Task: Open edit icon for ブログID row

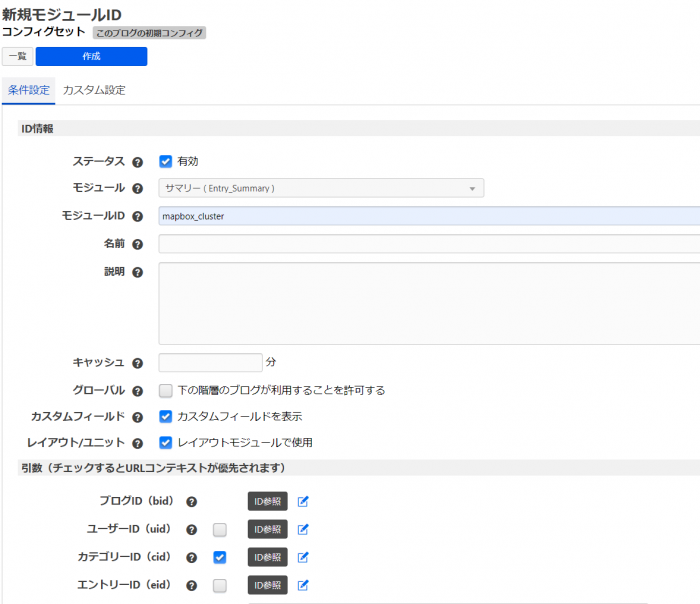Action: (x=303, y=502)
